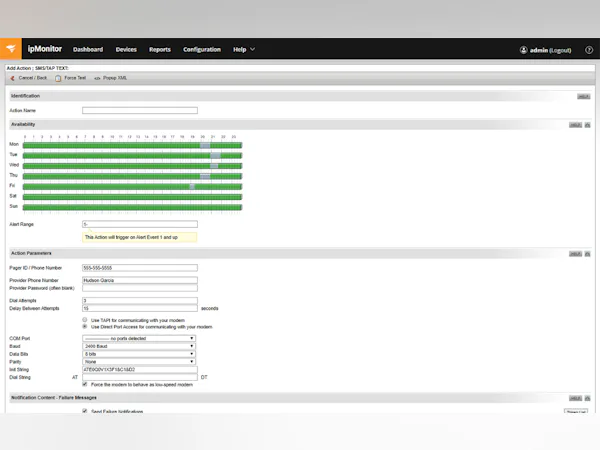The height and width of the screenshot is (450, 600).
Task: Open the COM Port dropdown
Action: [139, 339]
